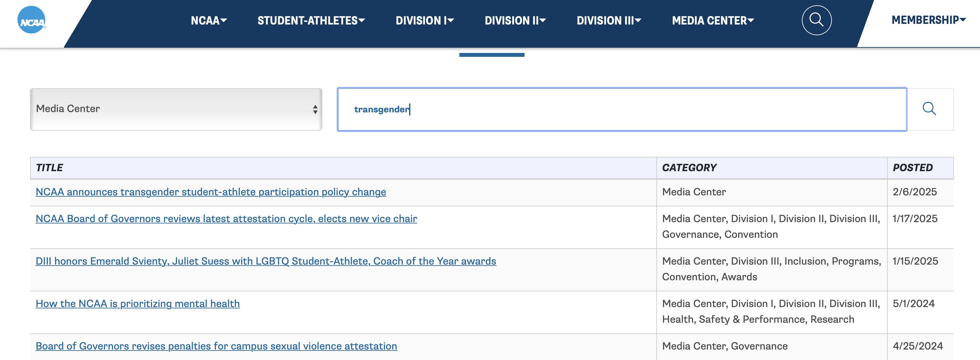Open the Division II menu

click(515, 21)
